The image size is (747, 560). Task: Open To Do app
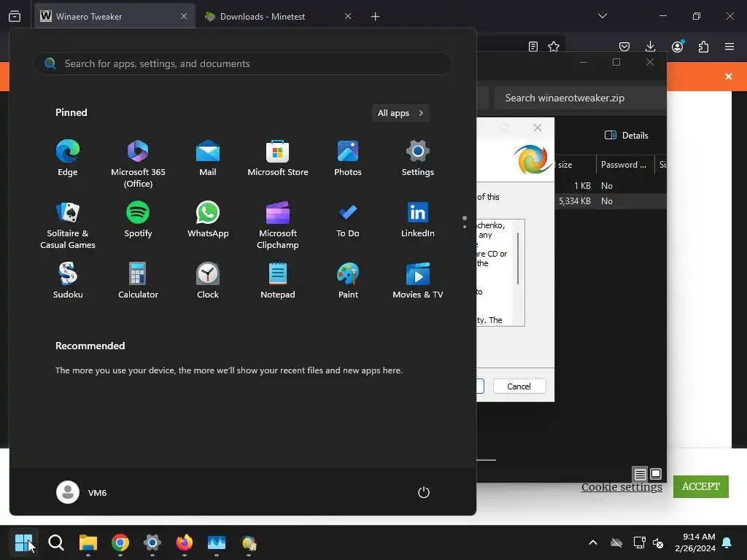pyautogui.click(x=348, y=219)
